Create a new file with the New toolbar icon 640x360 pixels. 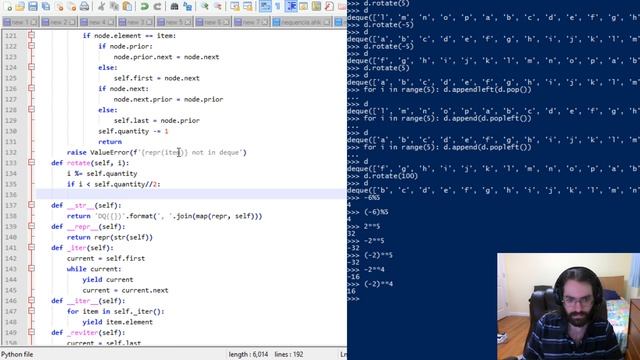7,6
